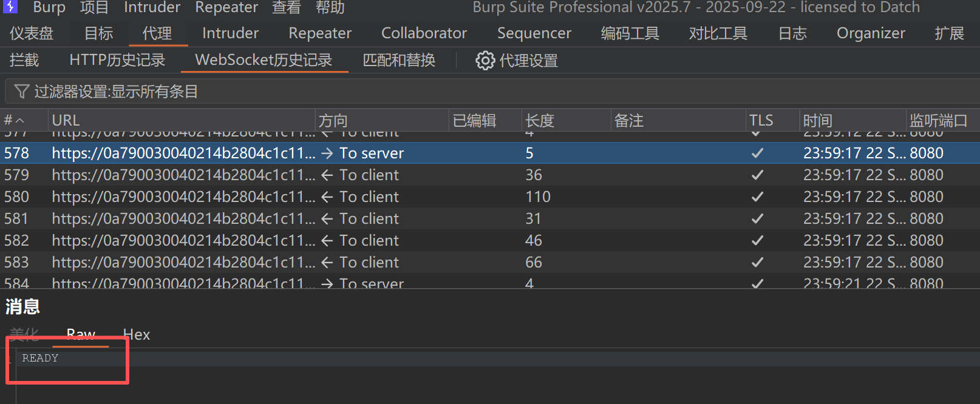Open the Burp menu
The image size is (980, 404).
49,7
